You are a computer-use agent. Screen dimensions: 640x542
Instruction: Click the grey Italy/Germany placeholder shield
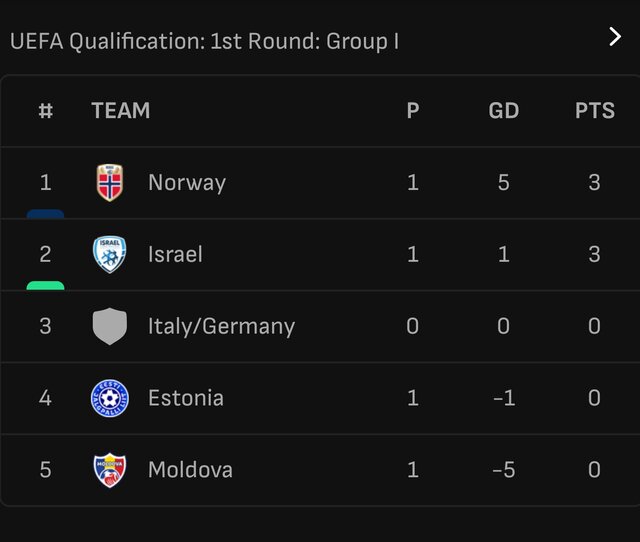click(109, 326)
